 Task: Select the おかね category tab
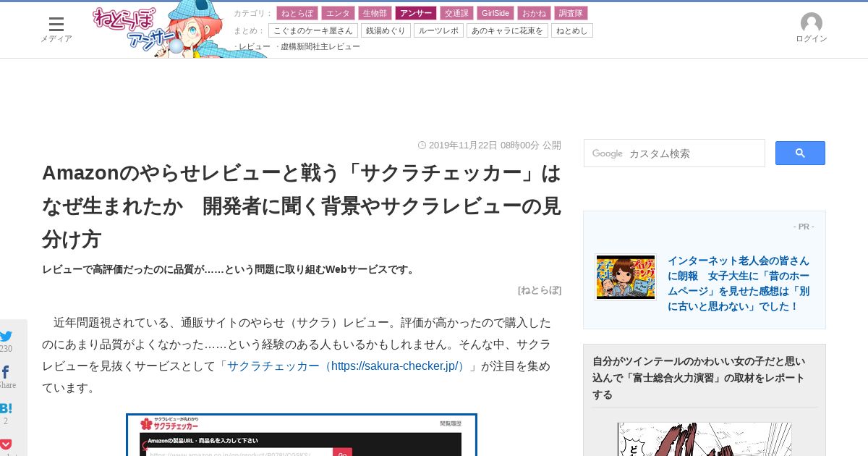tap(534, 13)
